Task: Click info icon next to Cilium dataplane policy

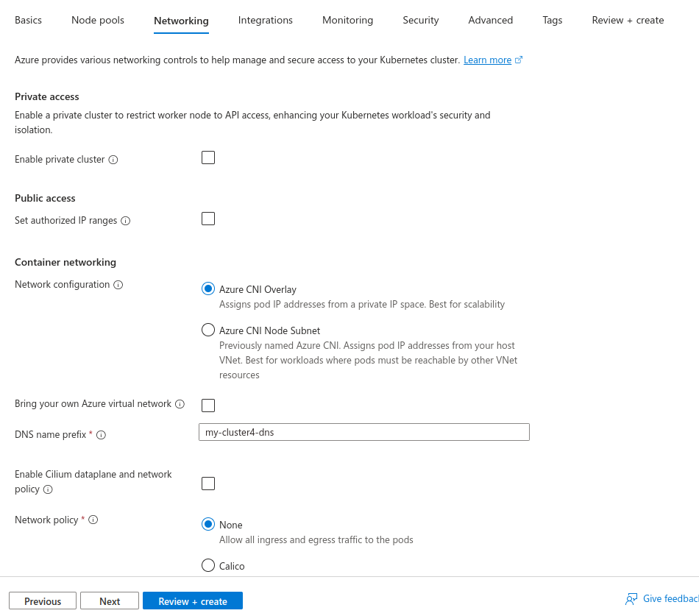Action: [x=48, y=489]
